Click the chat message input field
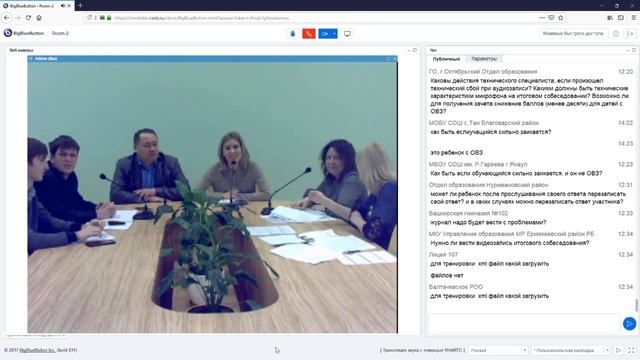Viewport: 640px width, 360px height. pos(524,324)
